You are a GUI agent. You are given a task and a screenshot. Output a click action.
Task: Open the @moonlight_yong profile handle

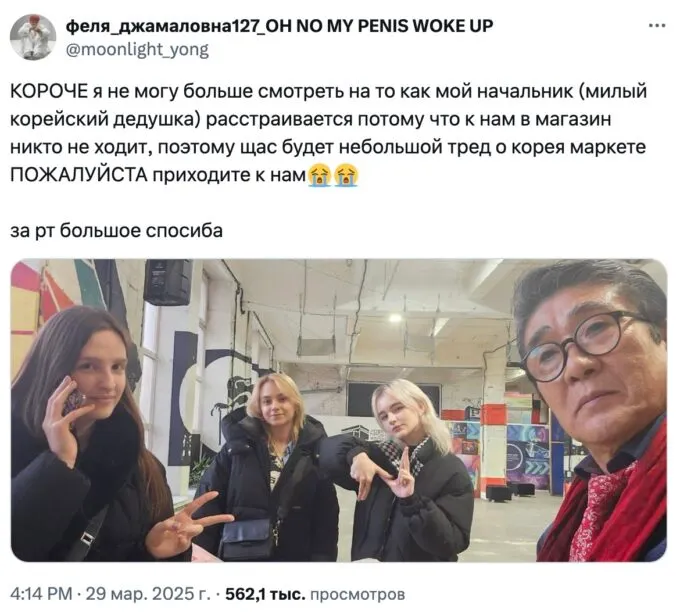[x=137, y=49]
